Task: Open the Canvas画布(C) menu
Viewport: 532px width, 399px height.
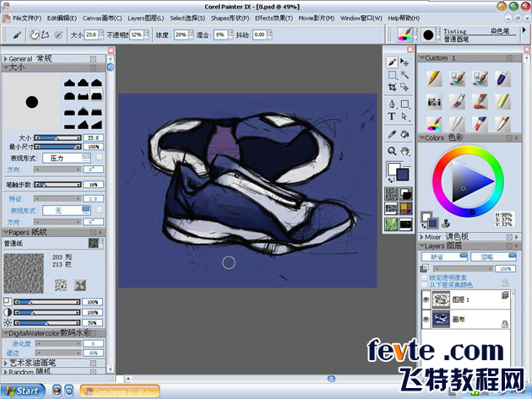Action: tap(102, 18)
